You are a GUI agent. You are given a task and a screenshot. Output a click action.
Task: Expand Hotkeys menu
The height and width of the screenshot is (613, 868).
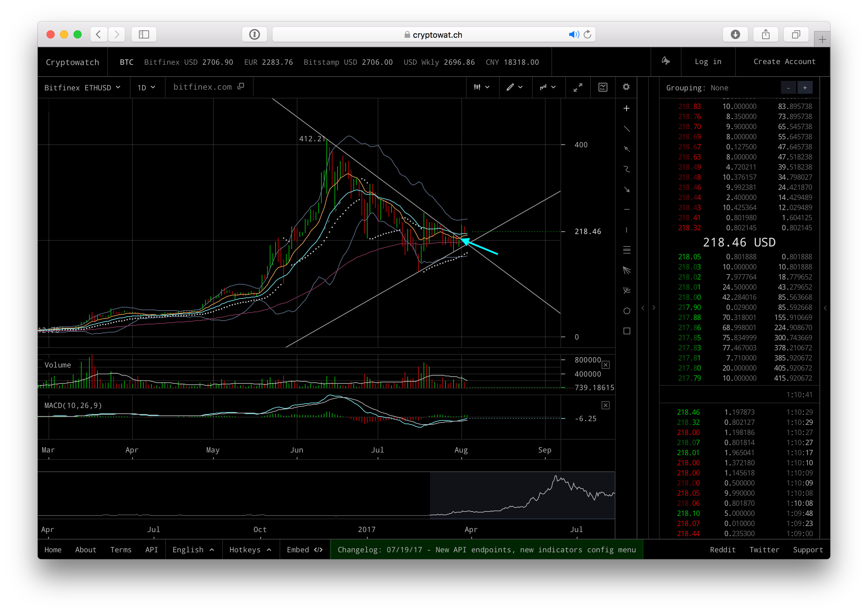250,550
